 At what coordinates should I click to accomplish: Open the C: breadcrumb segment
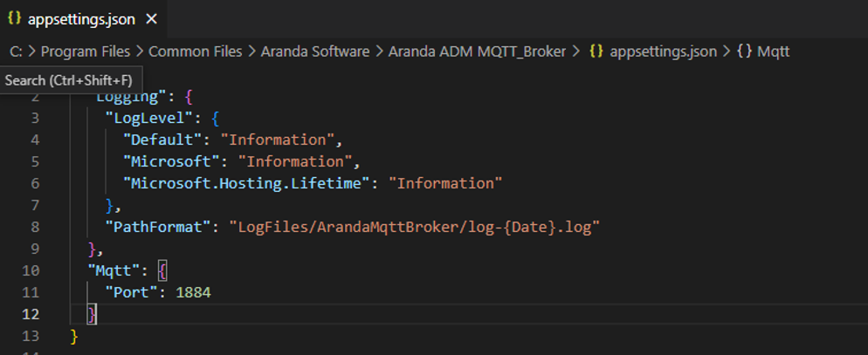(16, 52)
